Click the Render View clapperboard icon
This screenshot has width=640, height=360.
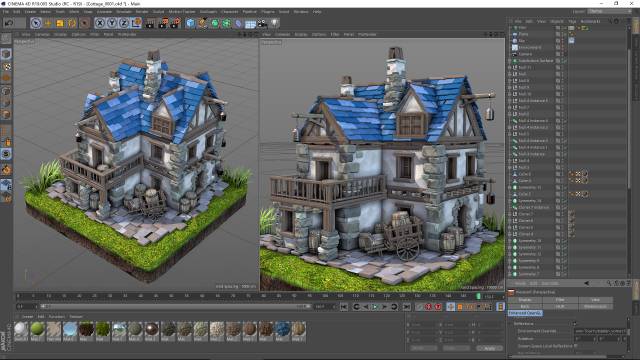pos(150,23)
